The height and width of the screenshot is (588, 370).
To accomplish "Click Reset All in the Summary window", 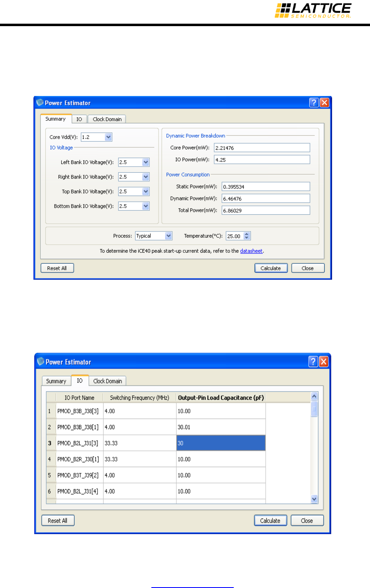I will (x=57, y=268).
